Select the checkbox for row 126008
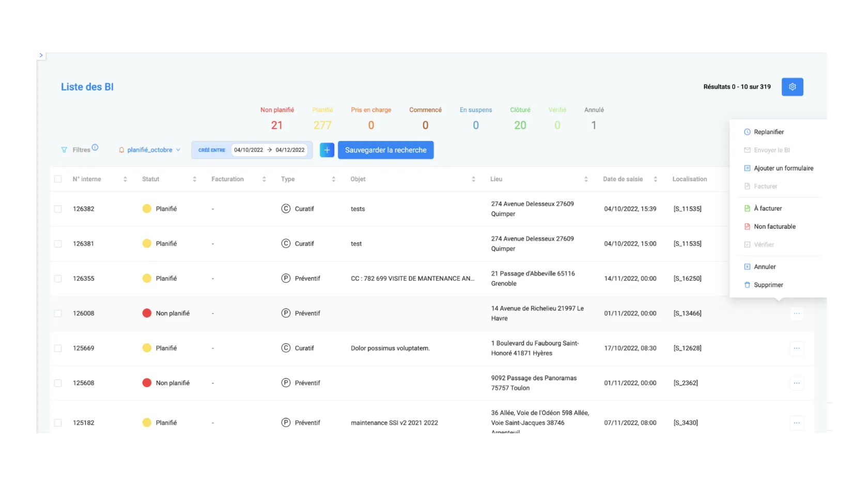This screenshot has width=868, height=488. click(x=58, y=313)
